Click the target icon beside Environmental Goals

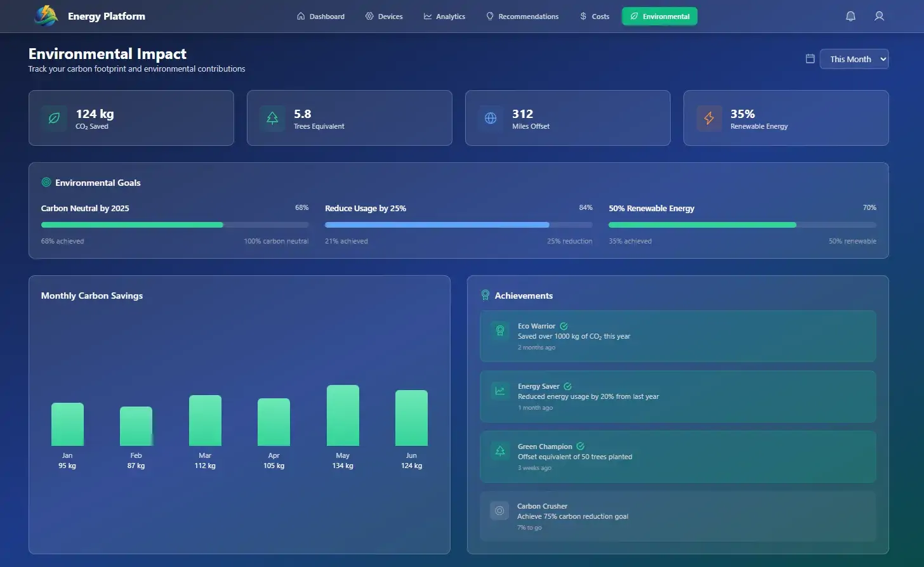pos(46,183)
